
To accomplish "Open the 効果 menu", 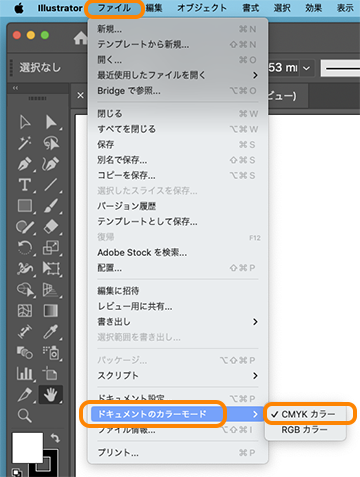I will point(314,8).
